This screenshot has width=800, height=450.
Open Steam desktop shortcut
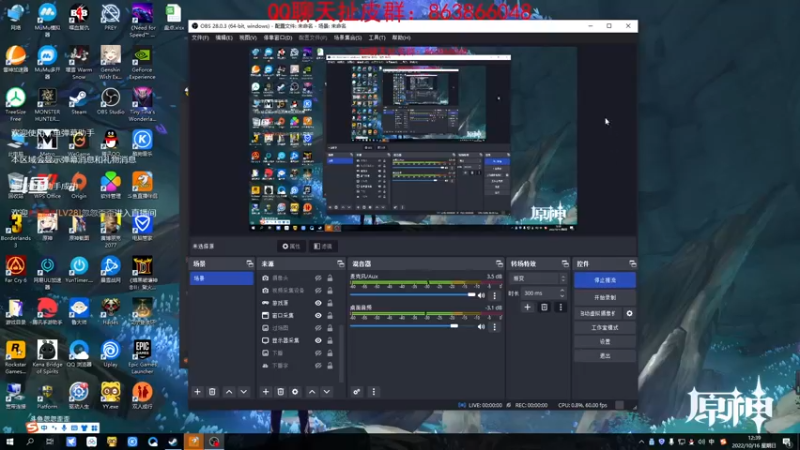tap(79, 101)
